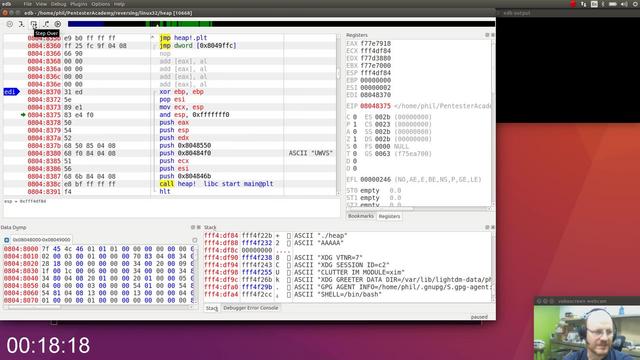Screen dimensions: 640x360
Task: Click the EAX register value f77e7918
Action: [376, 43]
